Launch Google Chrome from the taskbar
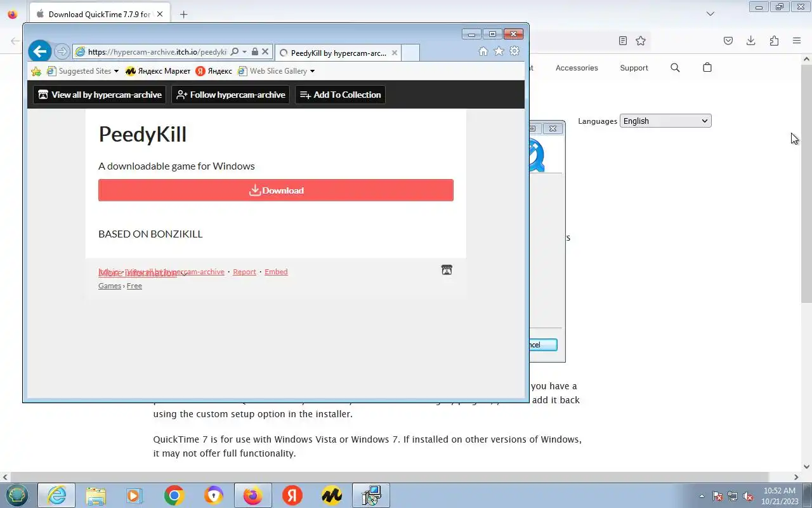The height and width of the screenshot is (508, 812). (x=174, y=495)
